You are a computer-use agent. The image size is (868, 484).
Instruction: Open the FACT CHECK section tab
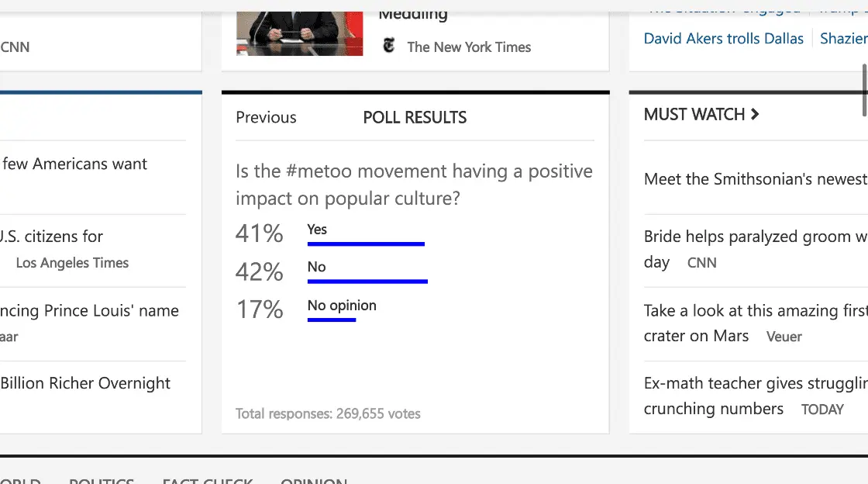(x=207, y=480)
